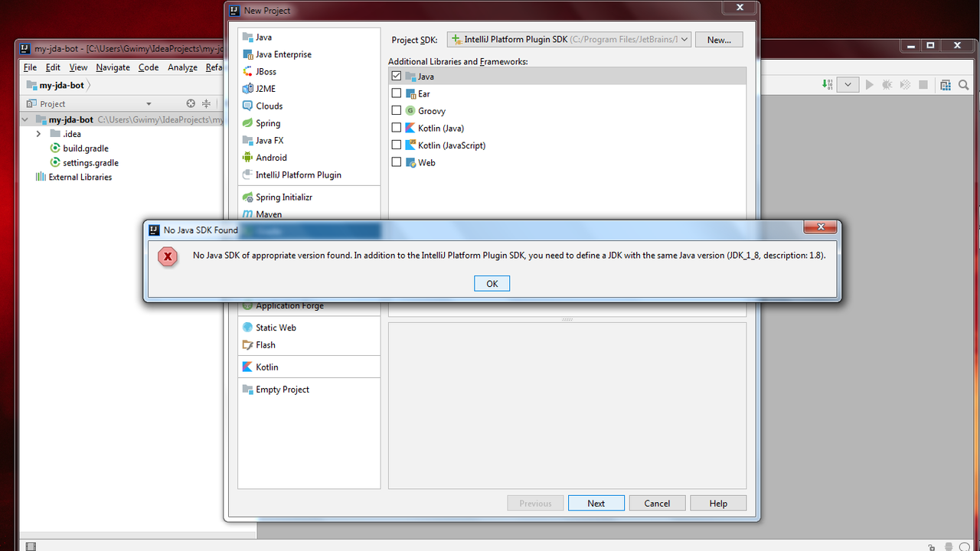This screenshot has width=980, height=551.
Task: Close the No Java SDK Found dialog
Action: (819, 227)
